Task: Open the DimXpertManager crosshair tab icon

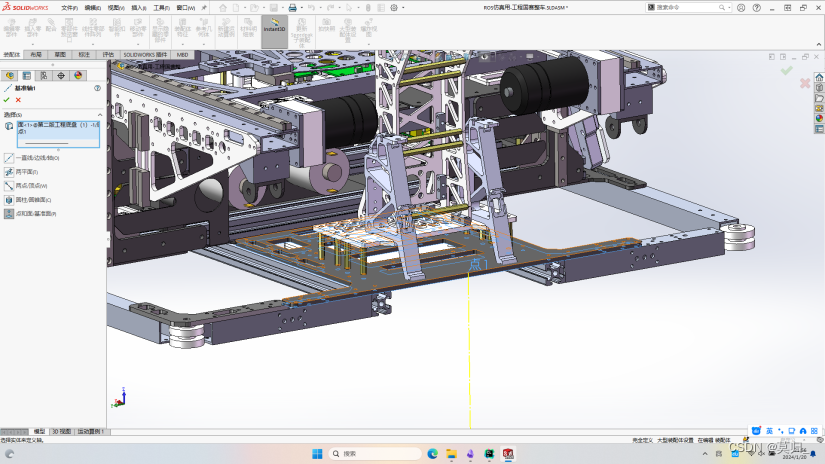Action: [x=61, y=76]
